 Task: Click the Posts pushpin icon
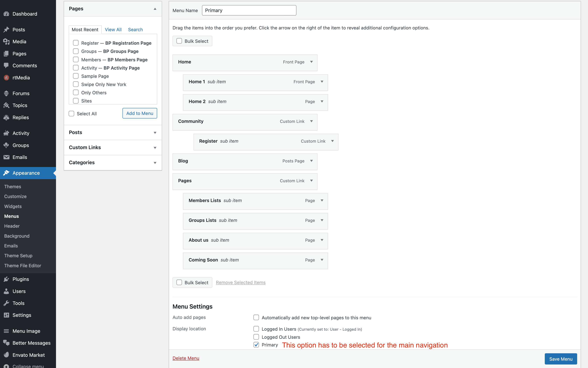pyautogui.click(x=6, y=29)
